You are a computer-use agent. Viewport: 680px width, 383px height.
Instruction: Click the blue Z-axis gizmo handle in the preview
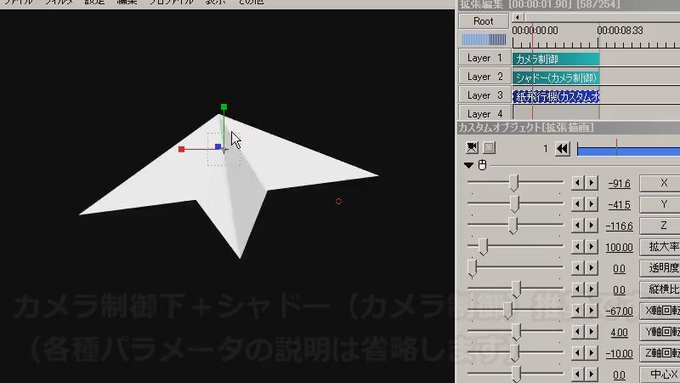(218, 147)
